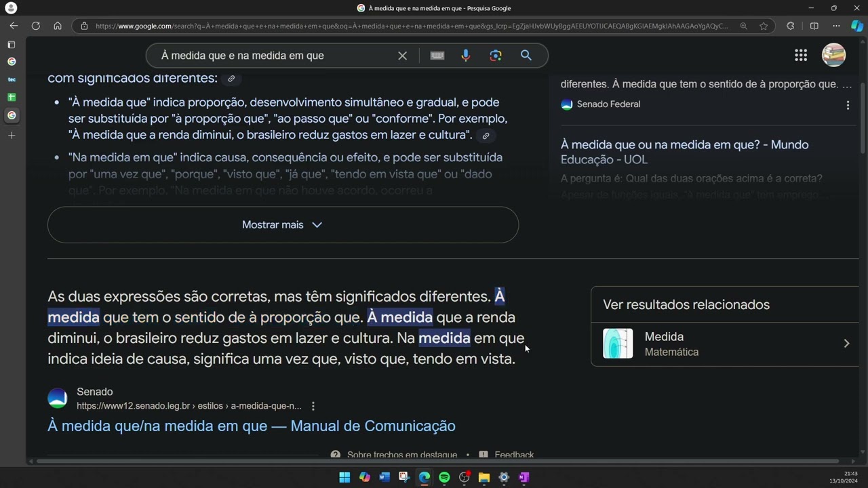The height and width of the screenshot is (488, 868).
Task: Add this page to favorites
Action: point(764,26)
